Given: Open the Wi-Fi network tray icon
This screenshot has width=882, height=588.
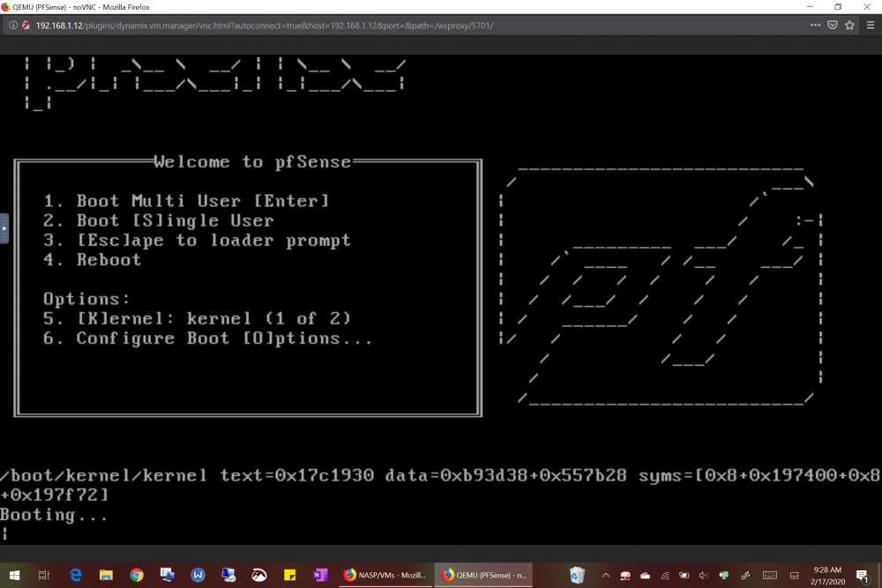Looking at the screenshot, I should (x=665, y=576).
